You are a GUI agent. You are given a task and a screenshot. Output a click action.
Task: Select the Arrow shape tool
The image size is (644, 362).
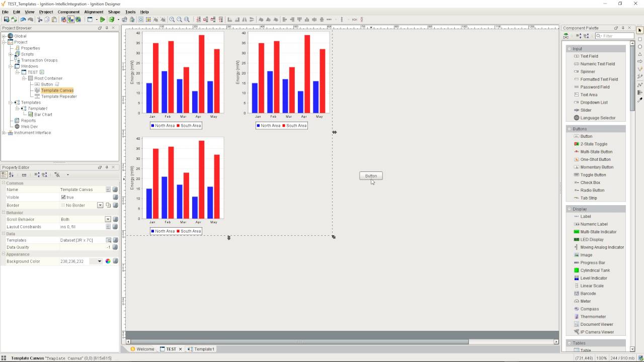click(640, 62)
